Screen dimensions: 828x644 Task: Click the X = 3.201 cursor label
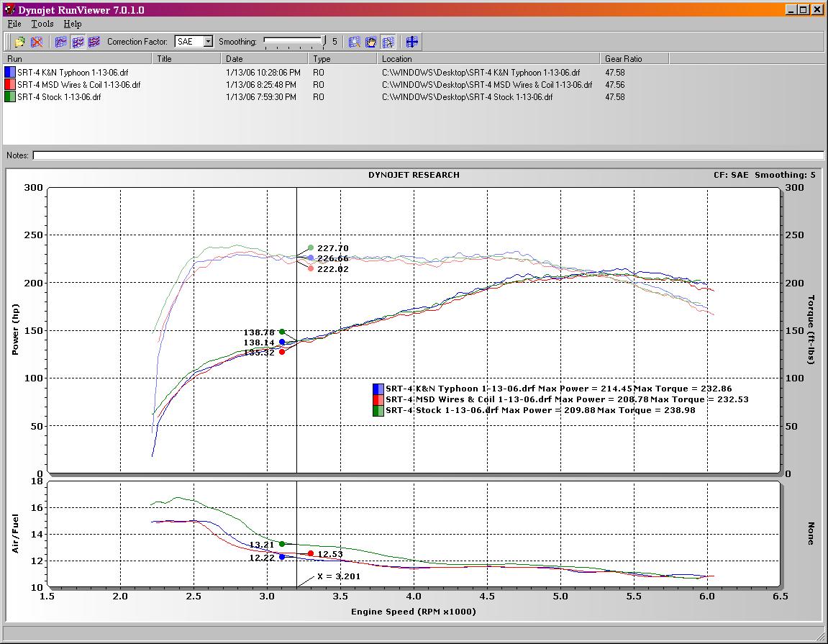coord(339,576)
